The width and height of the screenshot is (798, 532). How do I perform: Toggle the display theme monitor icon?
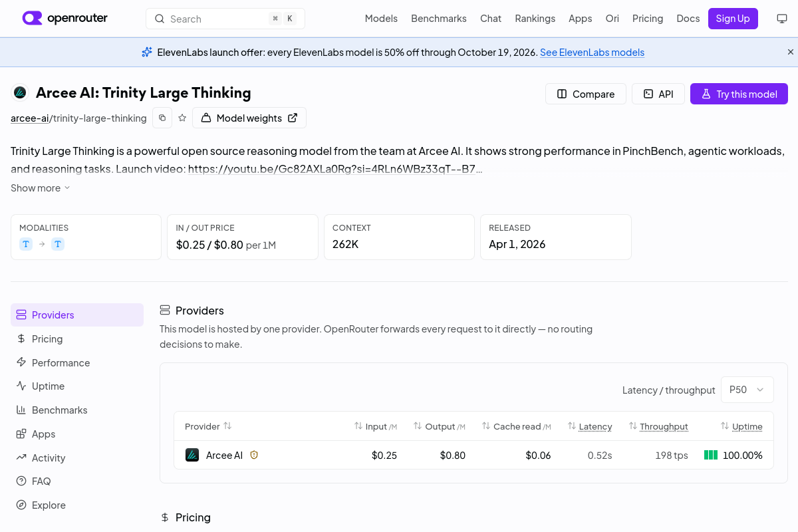(782, 19)
